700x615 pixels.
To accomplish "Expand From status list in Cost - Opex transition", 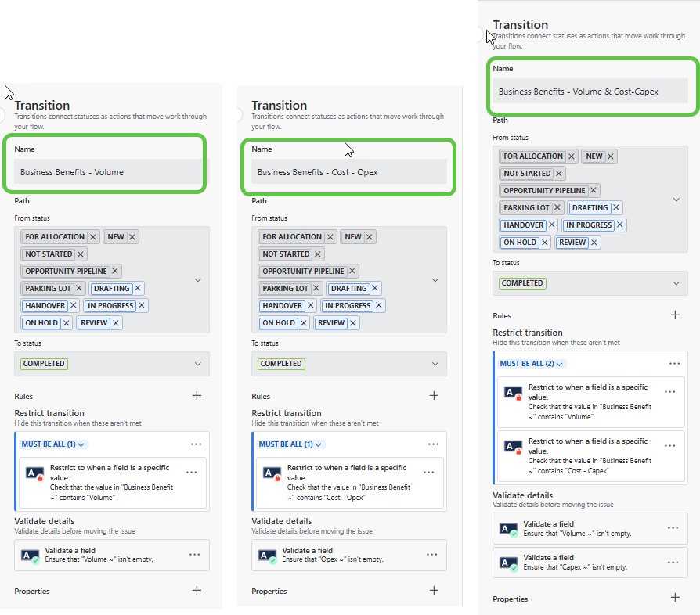I will (x=435, y=280).
